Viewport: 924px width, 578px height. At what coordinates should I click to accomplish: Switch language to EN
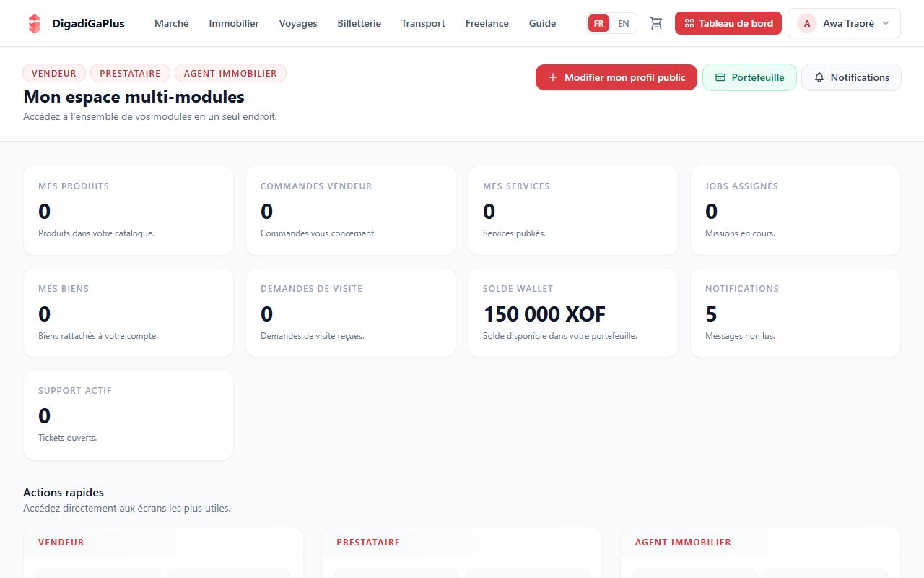coord(624,23)
